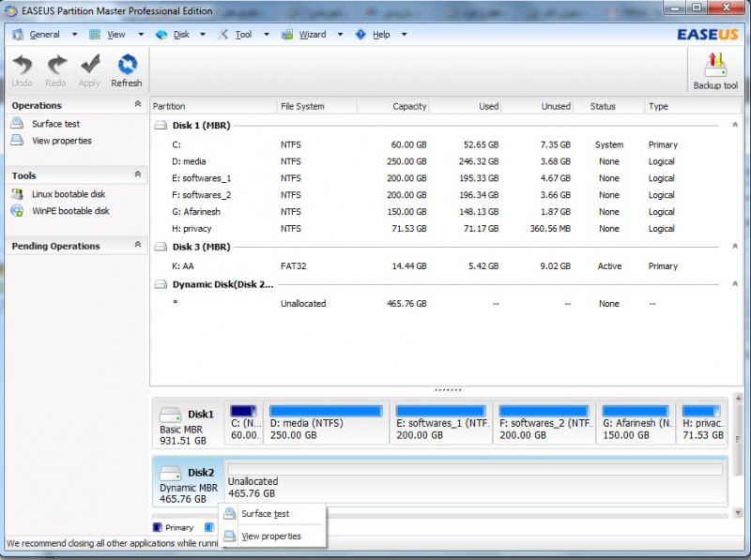Open the Disk menu dropdown arrow
751x560 pixels.
point(203,35)
